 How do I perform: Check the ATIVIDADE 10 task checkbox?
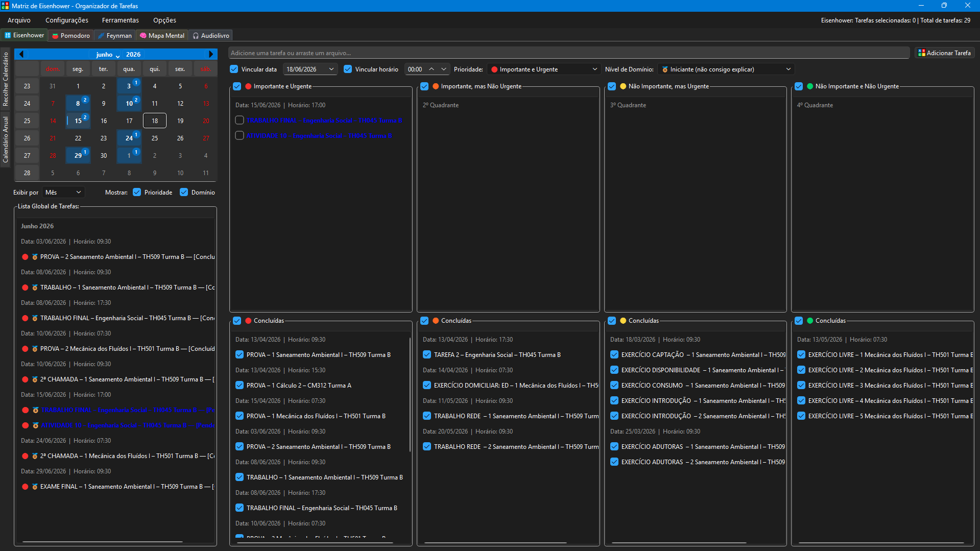click(240, 135)
